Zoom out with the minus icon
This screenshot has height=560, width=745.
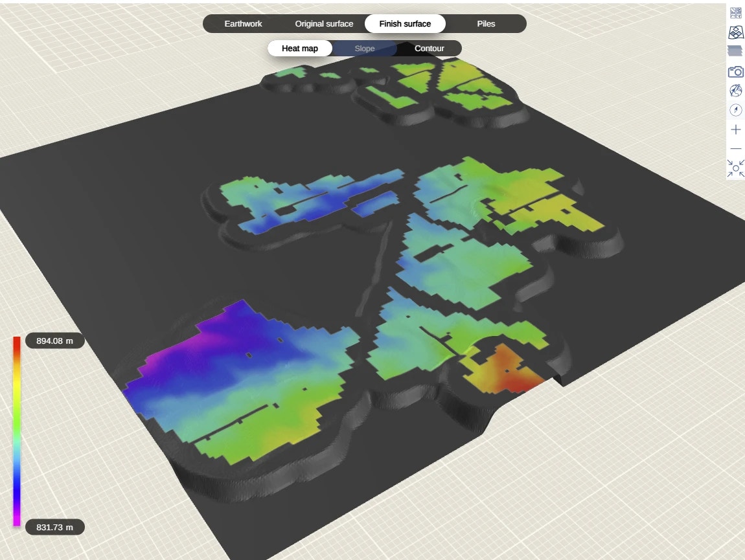point(735,149)
